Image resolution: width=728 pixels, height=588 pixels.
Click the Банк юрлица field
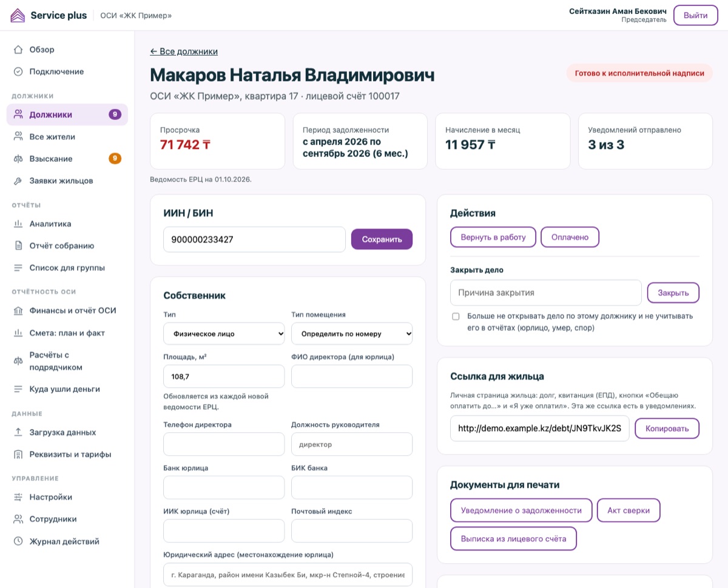pos(224,487)
